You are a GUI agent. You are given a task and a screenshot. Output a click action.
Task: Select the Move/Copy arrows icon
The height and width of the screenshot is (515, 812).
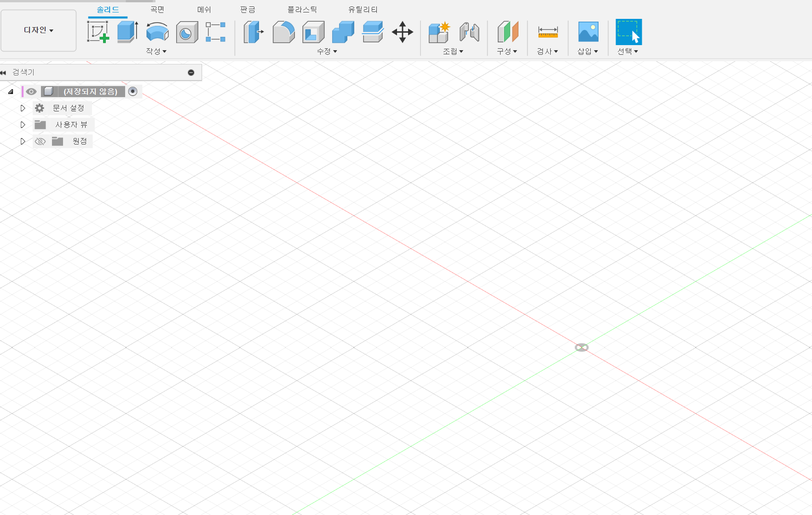pos(403,32)
